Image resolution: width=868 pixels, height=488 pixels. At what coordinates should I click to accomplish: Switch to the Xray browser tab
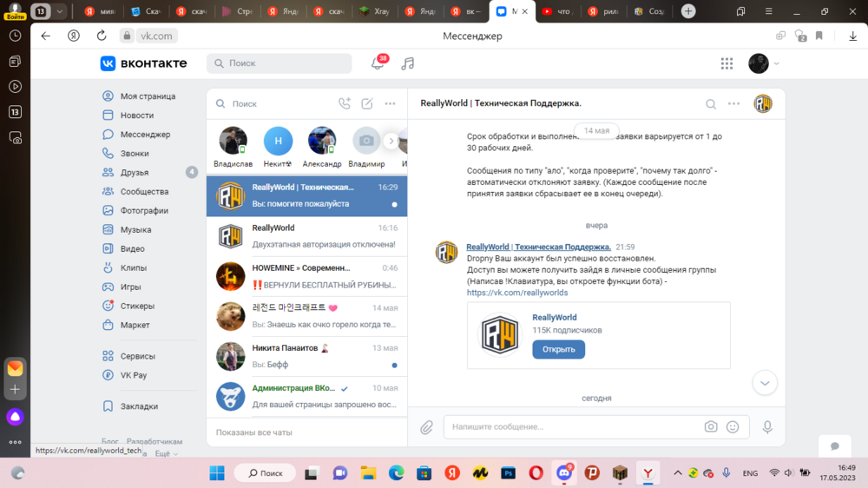tap(375, 11)
